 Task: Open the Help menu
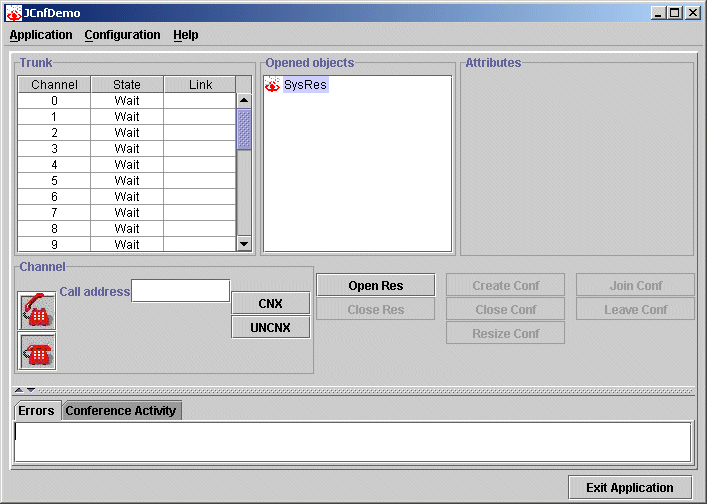click(x=185, y=35)
